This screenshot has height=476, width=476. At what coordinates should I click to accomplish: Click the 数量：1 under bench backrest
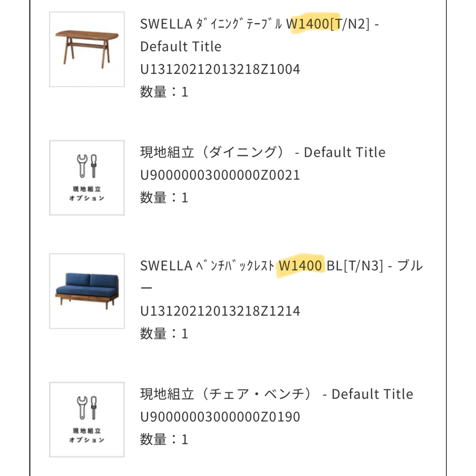point(164,334)
